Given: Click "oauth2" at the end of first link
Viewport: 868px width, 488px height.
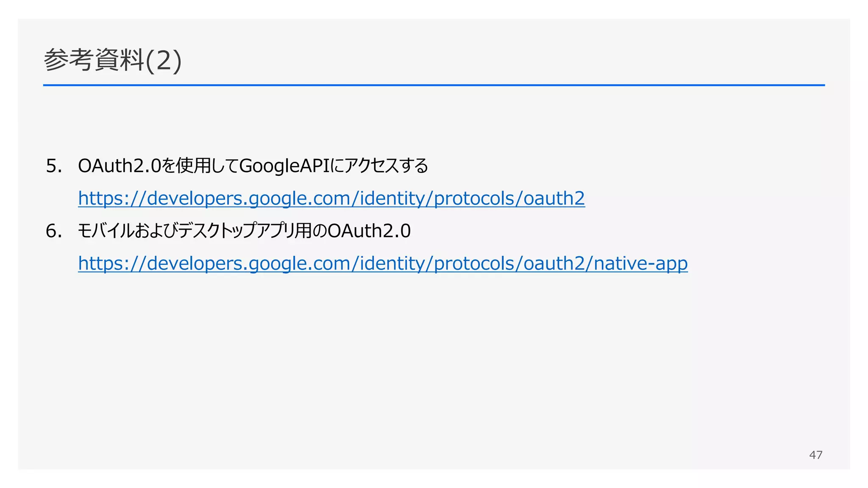Looking at the screenshot, I should (x=554, y=198).
